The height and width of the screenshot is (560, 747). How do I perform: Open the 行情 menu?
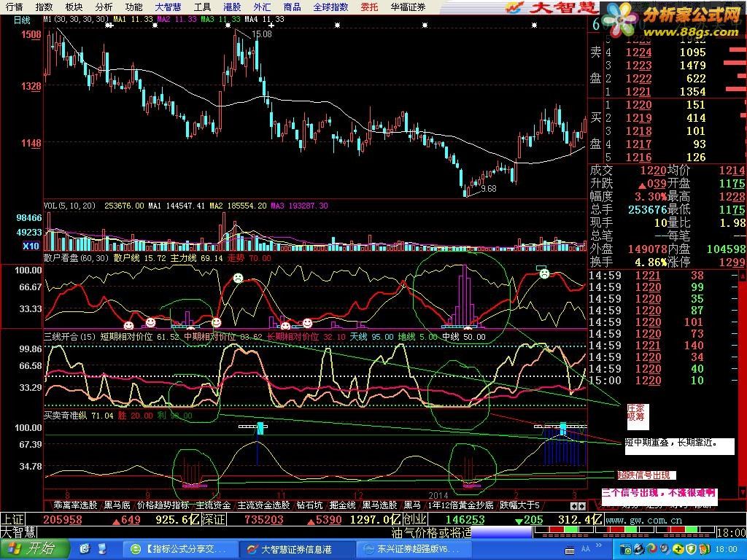[x=14, y=7]
